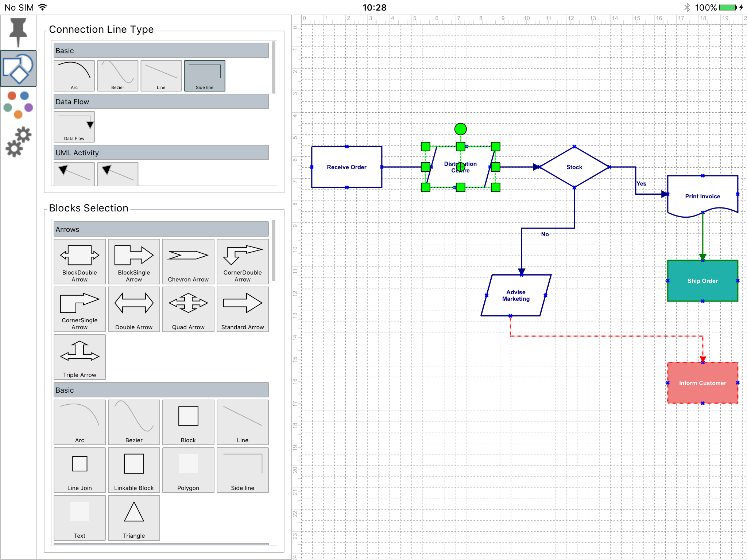Viewport: 747px width, 560px height.
Task: Select the Bezier connection line type
Action: click(x=117, y=75)
